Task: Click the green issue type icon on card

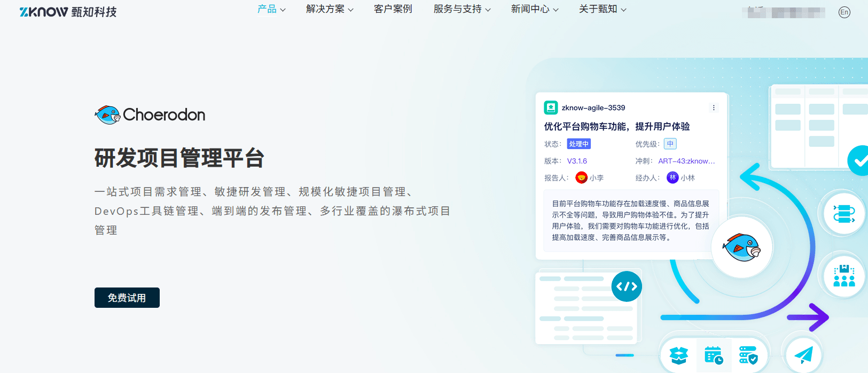Action: [x=551, y=107]
